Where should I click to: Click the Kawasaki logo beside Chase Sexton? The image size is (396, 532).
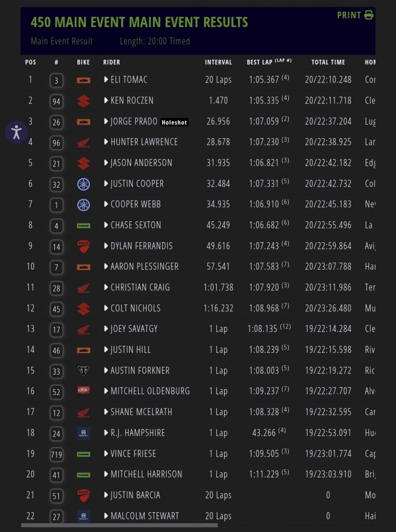point(83,225)
